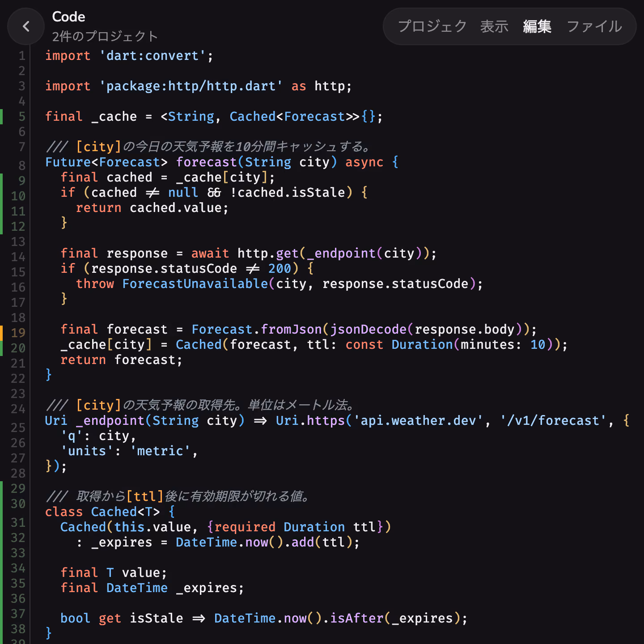Screen dimensions: 644x644
Task: Click the 'api.weather.dev' host string
Action: click(x=418, y=420)
